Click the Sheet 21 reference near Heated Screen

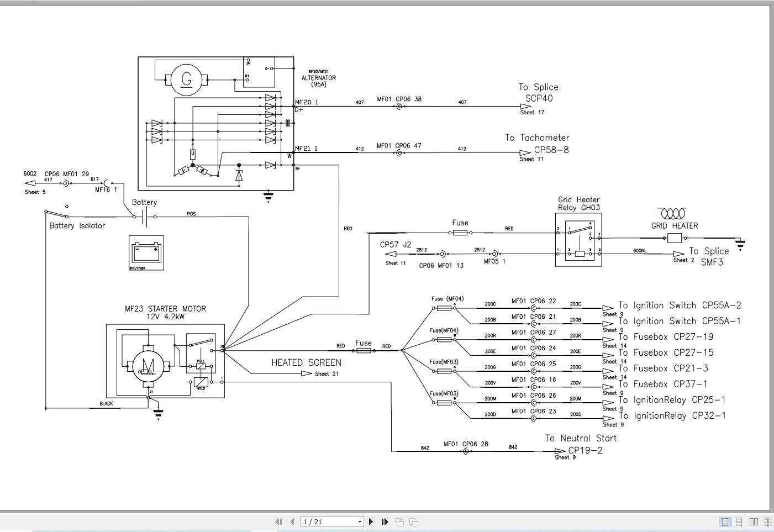tap(326, 374)
